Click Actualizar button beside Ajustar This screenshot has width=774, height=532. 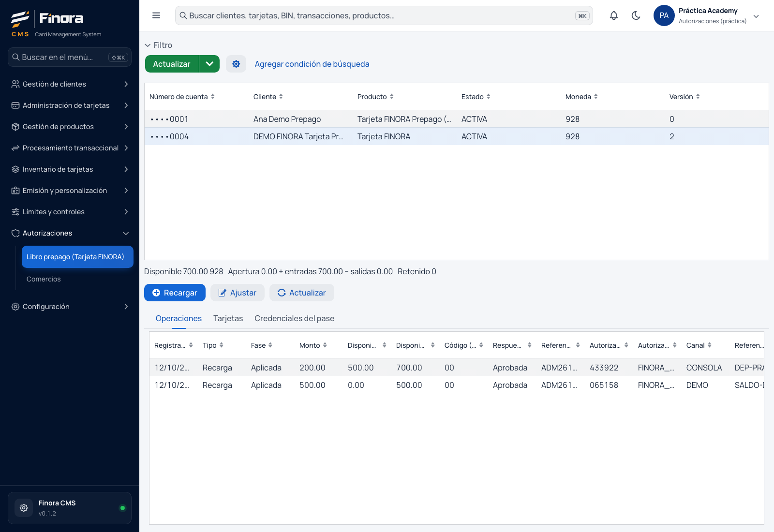[302, 293]
